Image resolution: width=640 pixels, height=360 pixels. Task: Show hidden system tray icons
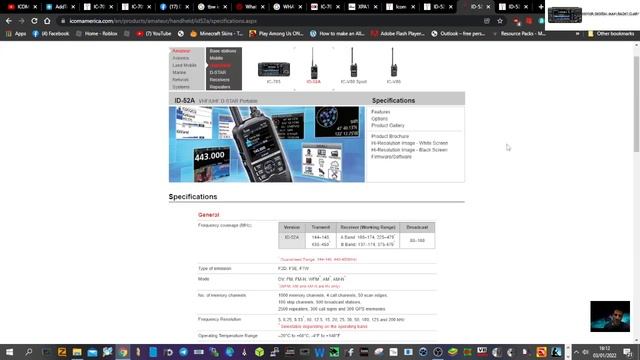coord(576,352)
